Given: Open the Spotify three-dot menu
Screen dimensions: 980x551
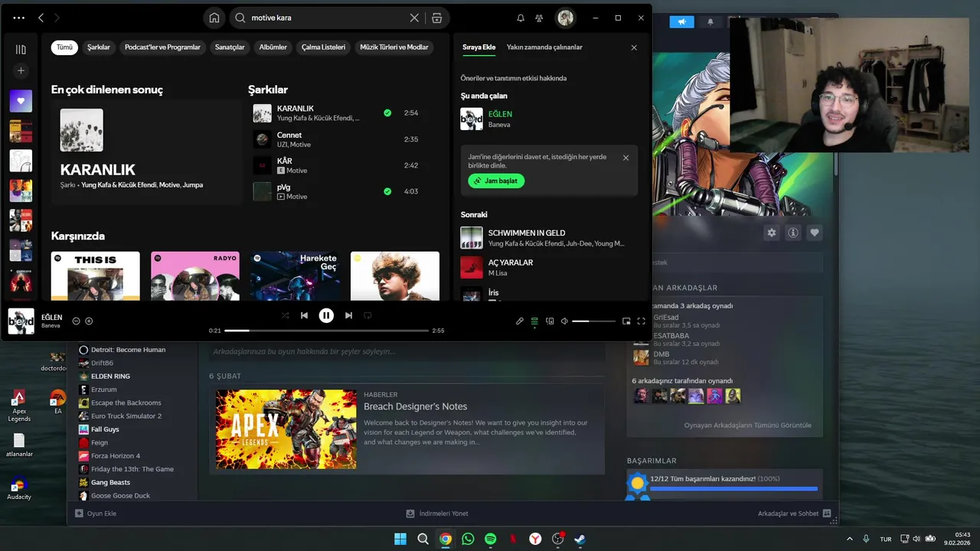Looking at the screenshot, I should click(x=19, y=18).
